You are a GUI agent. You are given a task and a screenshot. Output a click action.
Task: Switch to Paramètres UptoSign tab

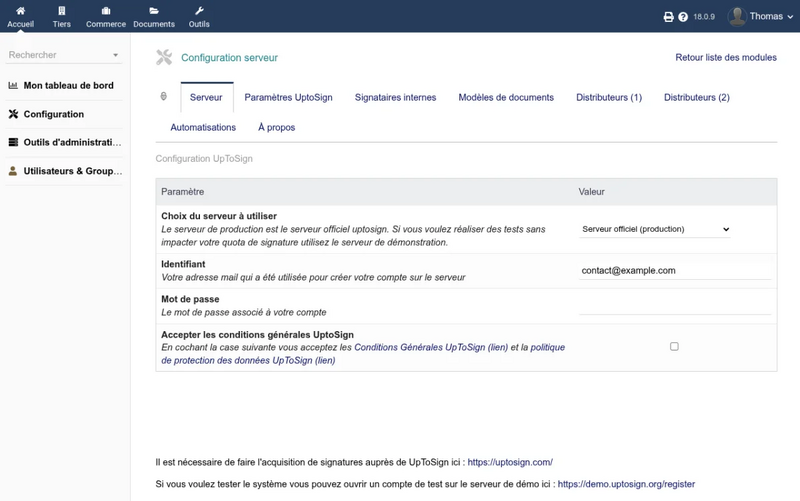click(288, 97)
